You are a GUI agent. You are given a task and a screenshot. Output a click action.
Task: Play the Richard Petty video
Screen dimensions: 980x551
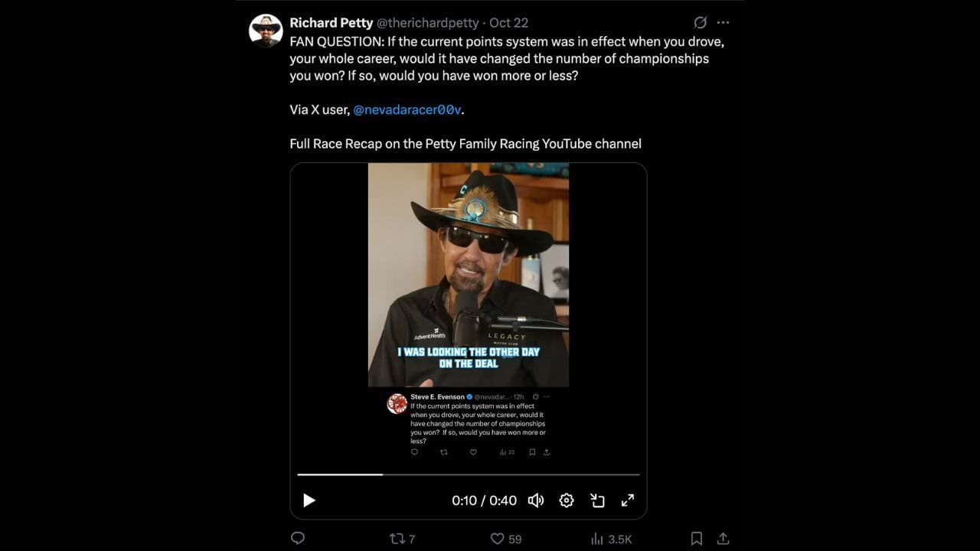click(309, 500)
